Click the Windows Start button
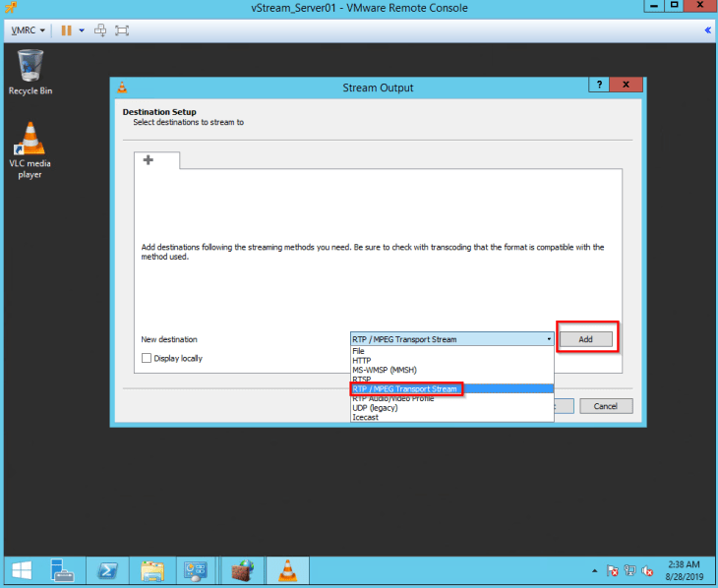The image size is (718, 588). [x=21, y=569]
